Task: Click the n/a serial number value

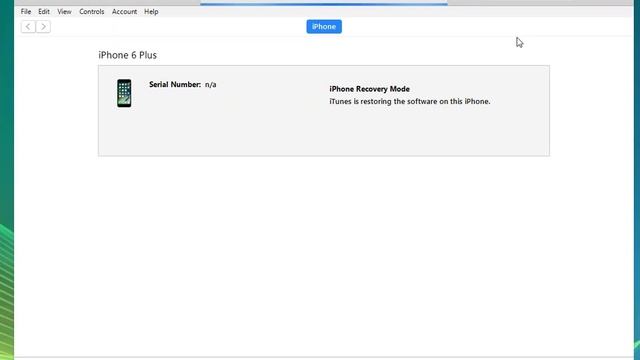Action: (x=211, y=85)
